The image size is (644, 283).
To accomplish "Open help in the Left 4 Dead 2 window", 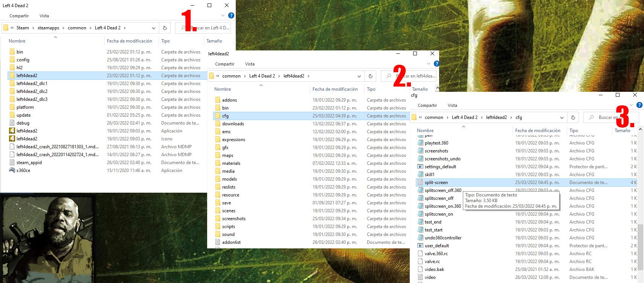I will click(231, 15).
